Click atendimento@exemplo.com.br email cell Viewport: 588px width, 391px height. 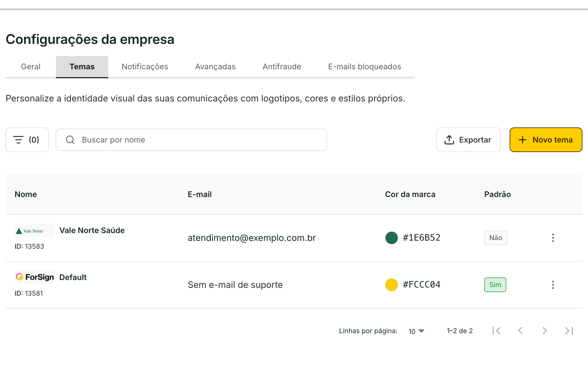click(x=252, y=238)
